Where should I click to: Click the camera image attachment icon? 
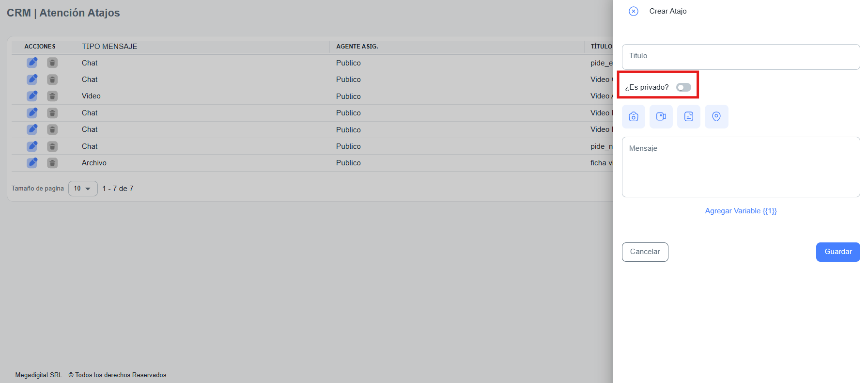click(634, 117)
